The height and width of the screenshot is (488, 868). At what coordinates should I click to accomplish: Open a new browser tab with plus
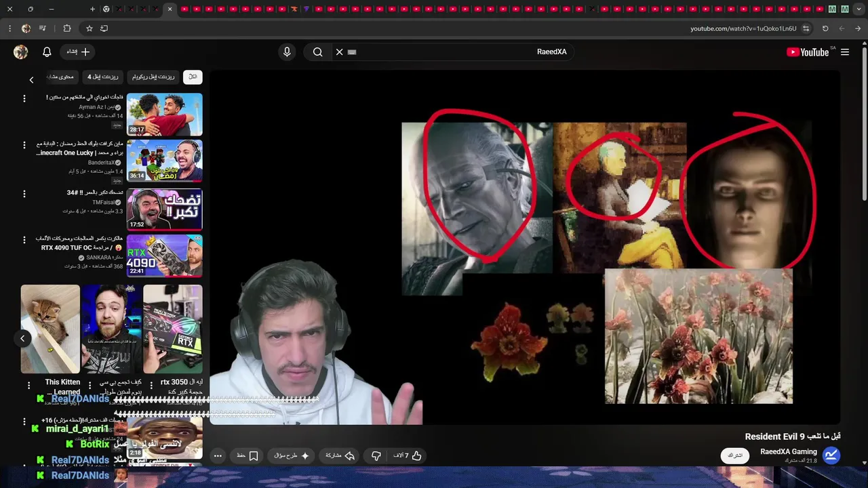coord(92,9)
